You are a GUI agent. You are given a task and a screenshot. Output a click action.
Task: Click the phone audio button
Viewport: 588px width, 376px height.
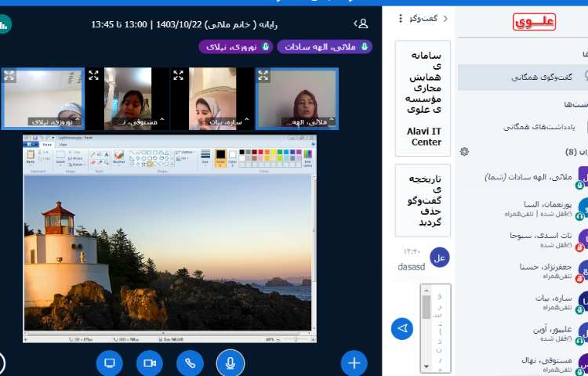[190, 363]
